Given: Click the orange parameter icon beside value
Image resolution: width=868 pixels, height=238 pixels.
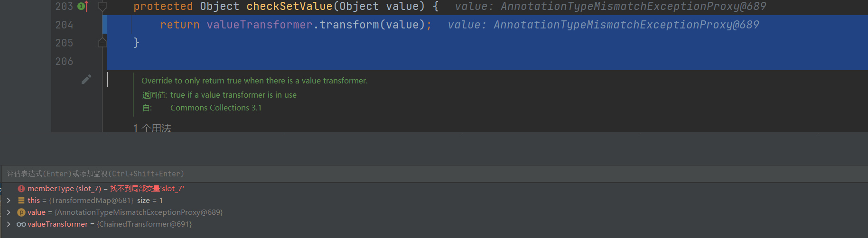Looking at the screenshot, I should 21,212.
